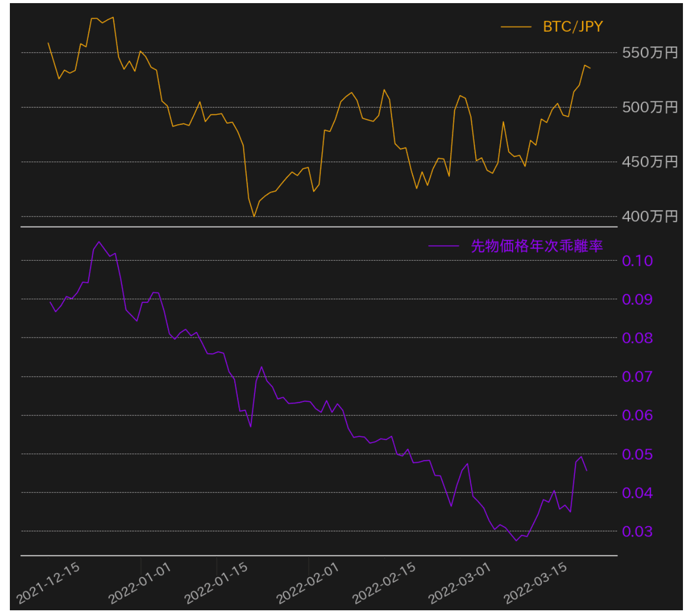Screen dimensions: 698x616
Task: Click the BTC/JPY line's lowest point near 400万円
Action: click(254, 216)
